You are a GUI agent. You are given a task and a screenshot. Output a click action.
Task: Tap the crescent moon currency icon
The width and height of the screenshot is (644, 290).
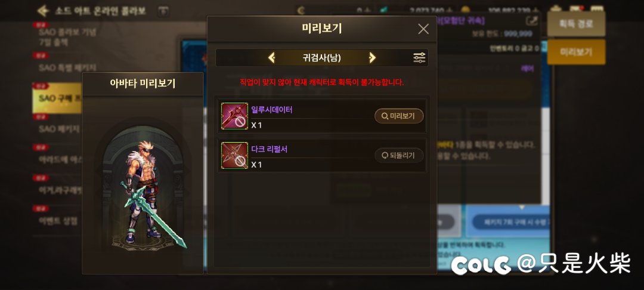point(302,10)
